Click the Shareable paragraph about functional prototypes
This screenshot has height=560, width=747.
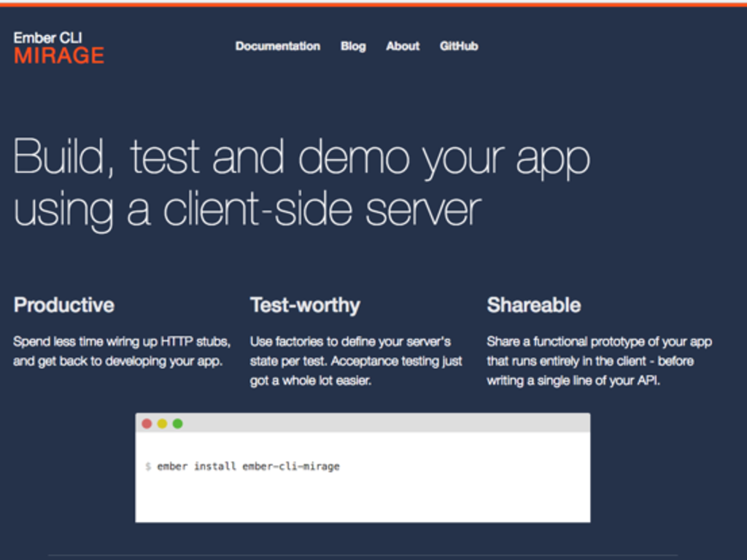coord(600,360)
